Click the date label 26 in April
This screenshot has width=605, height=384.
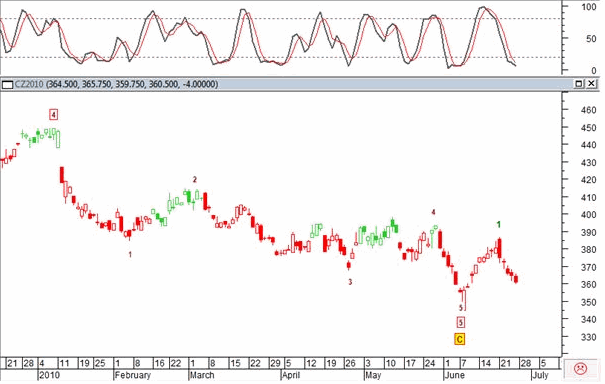(x=350, y=364)
